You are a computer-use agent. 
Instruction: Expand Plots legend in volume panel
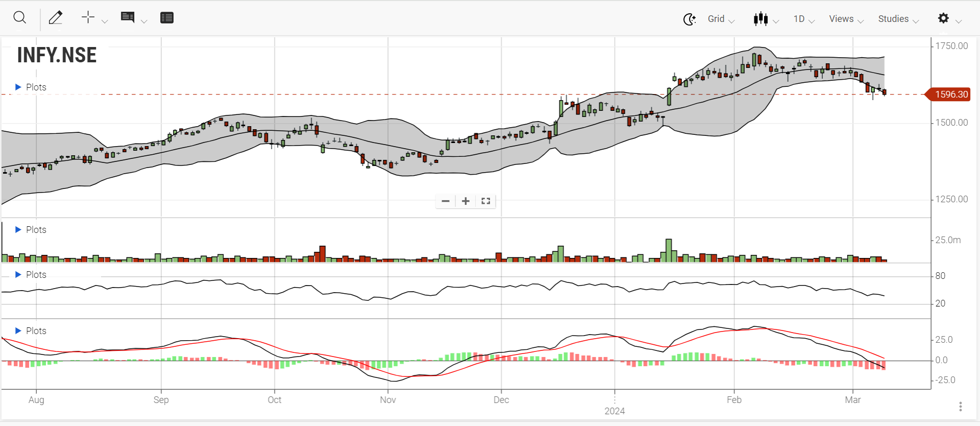31,230
